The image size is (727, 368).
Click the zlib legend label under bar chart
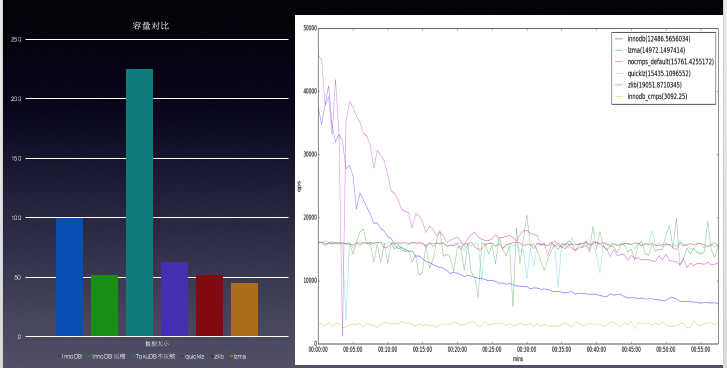(x=219, y=356)
